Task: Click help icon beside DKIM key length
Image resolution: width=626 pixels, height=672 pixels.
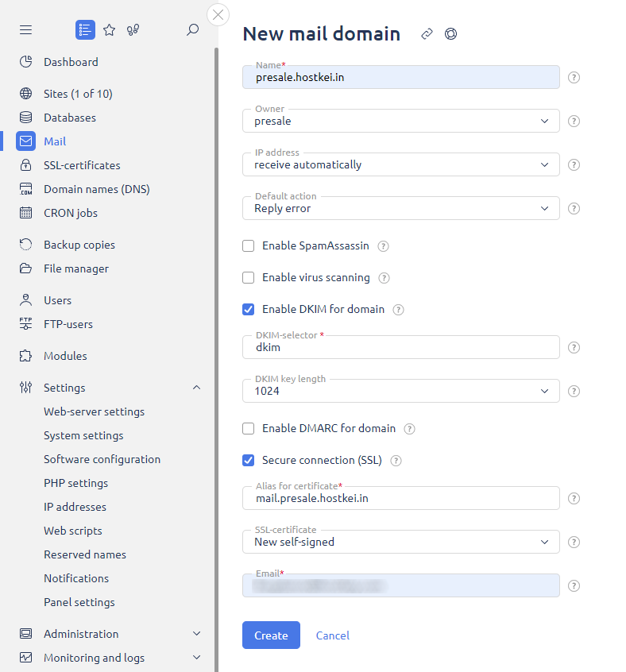Action: [x=574, y=391]
